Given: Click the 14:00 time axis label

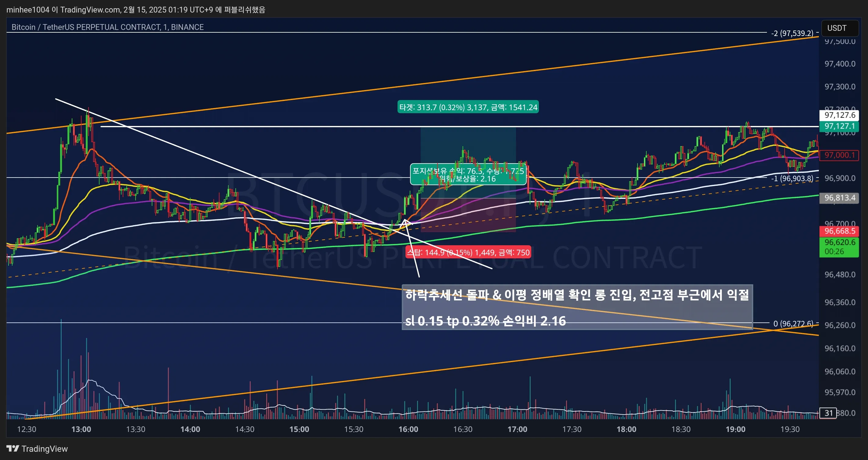Looking at the screenshot, I should (191, 429).
